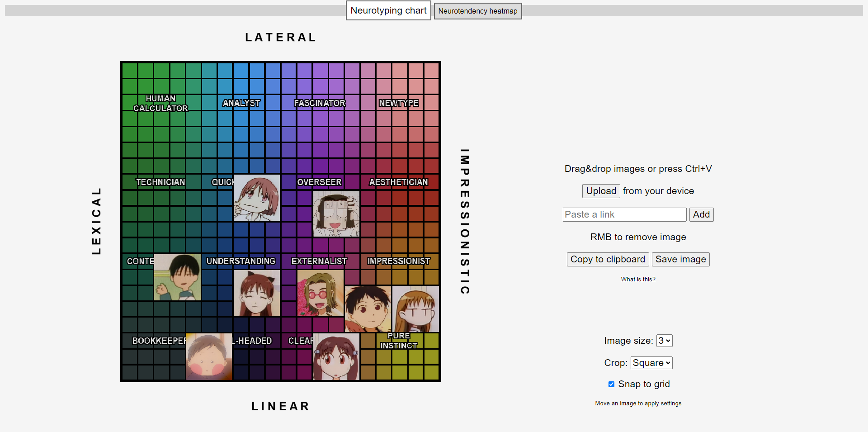Select the girl with red glasses image
The width and height of the screenshot is (868, 432).
coord(321,293)
